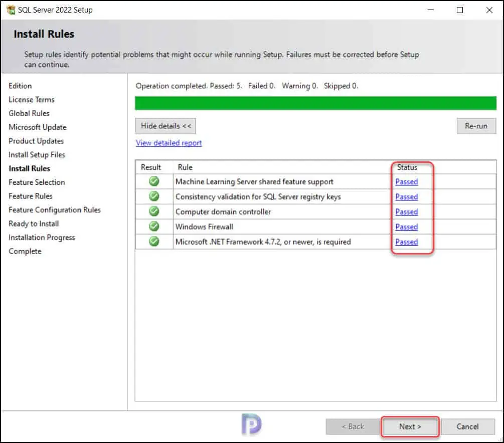Select the Computer domain controller rule text

[223, 211]
